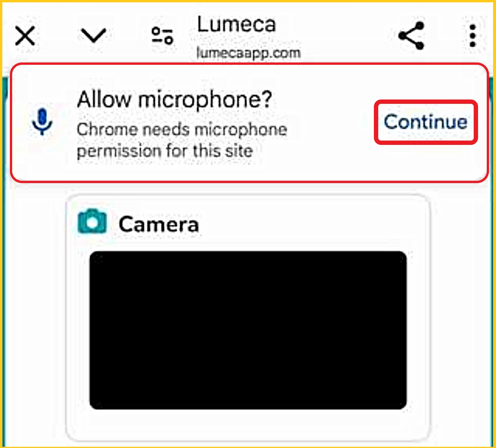Close the Lumeca custom tab
Image resolution: width=496 pixels, height=448 pixels.
pyautogui.click(x=25, y=36)
